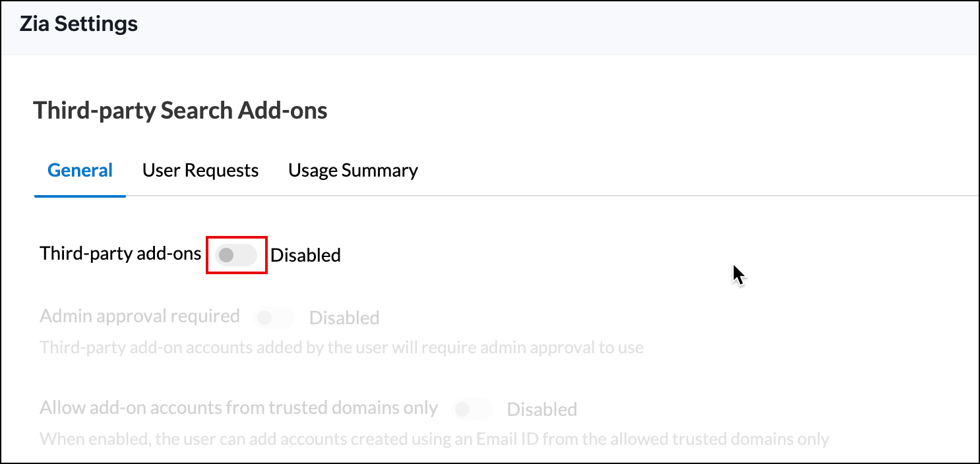Click the trusted domains description text
Viewport: 980px width, 464px height.
(x=434, y=439)
